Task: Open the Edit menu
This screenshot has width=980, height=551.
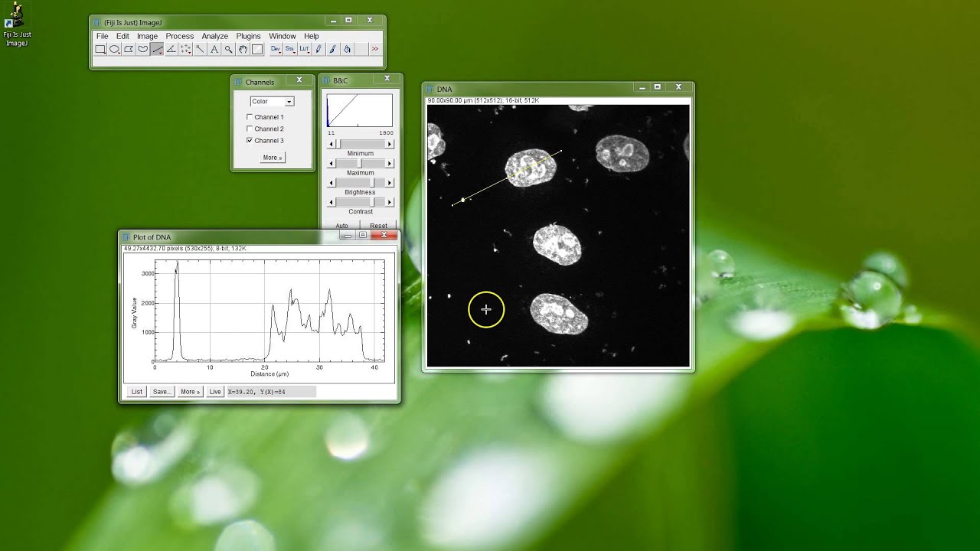Action: click(x=122, y=36)
